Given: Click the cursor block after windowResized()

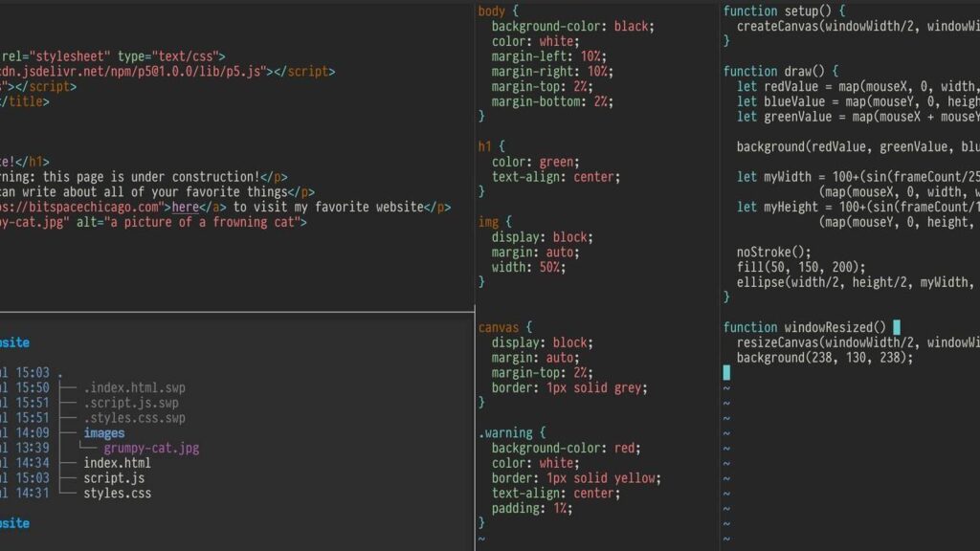Looking at the screenshot, I should tap(896, 327).
